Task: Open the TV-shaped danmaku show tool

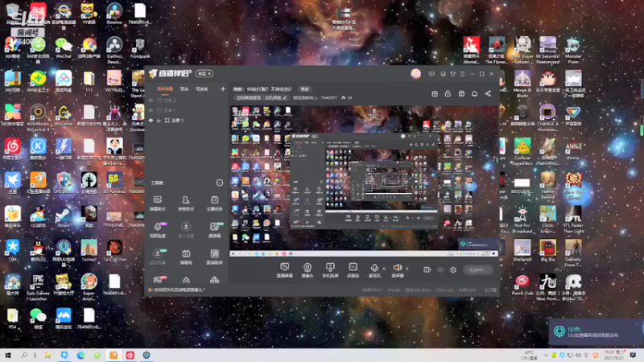Action: (186, 257)
